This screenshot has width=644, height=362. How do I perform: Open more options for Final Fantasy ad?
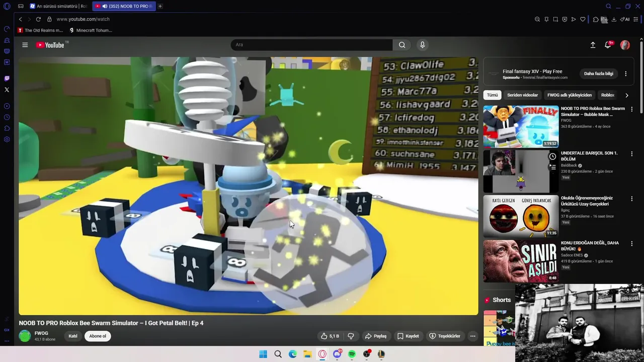pos(626,73)
